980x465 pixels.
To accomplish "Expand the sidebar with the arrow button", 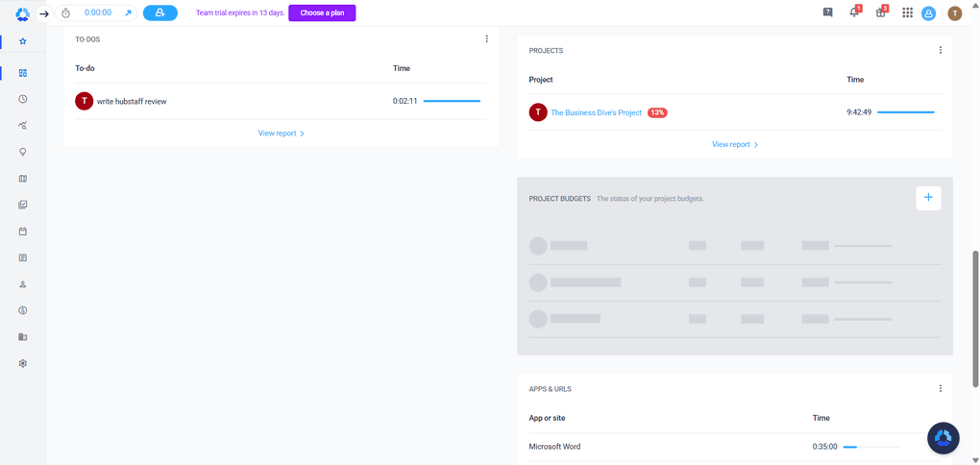I will tap(44, 13).
